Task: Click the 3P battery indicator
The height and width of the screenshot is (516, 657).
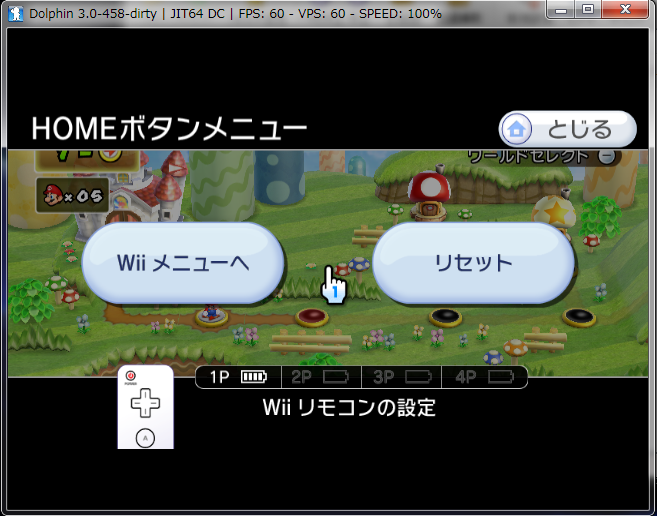Action: coord(418,377)
